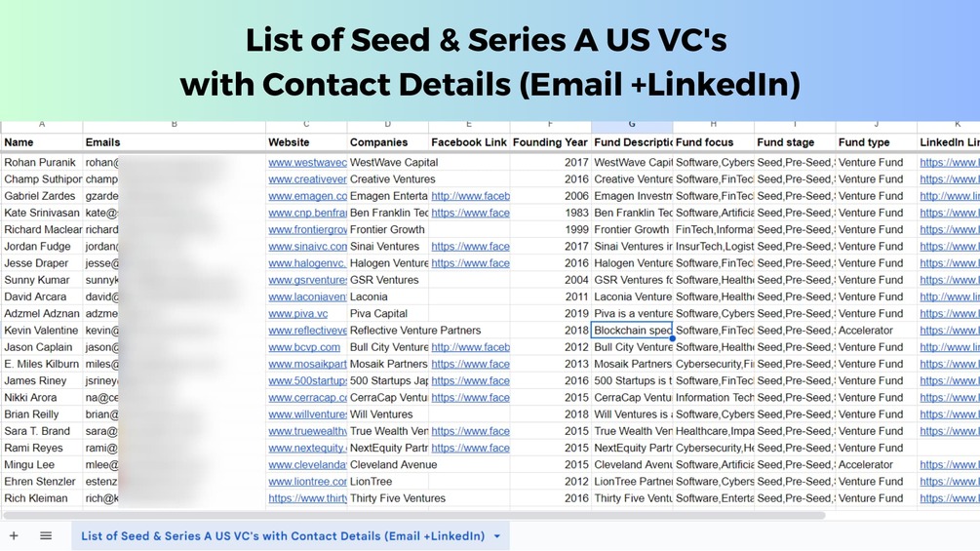The image size is (980, 551).
Task: Open Rohan Puranik's LinkedIn link
Action: (950, 163)
